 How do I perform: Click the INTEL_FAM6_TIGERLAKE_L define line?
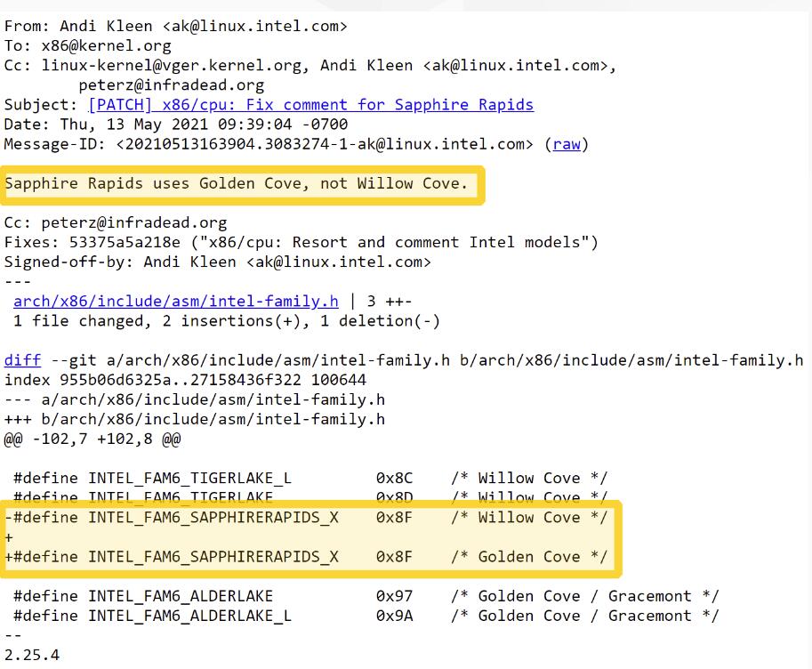tap(310, 478)
